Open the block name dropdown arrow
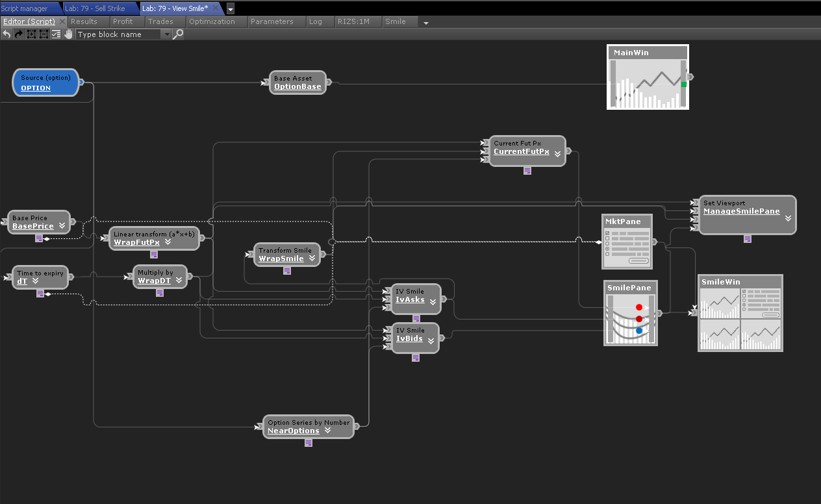Viewport: 821px width, 504px height. click(166, 34)
